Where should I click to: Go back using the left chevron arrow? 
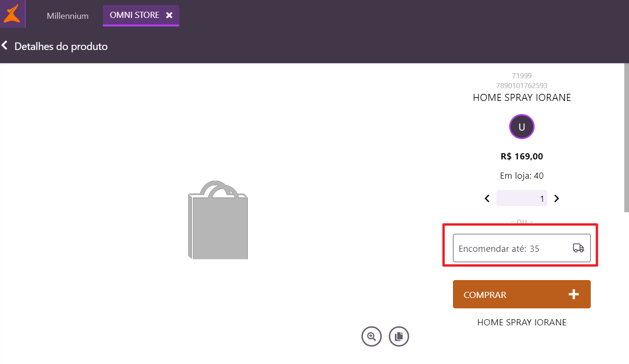5,46
